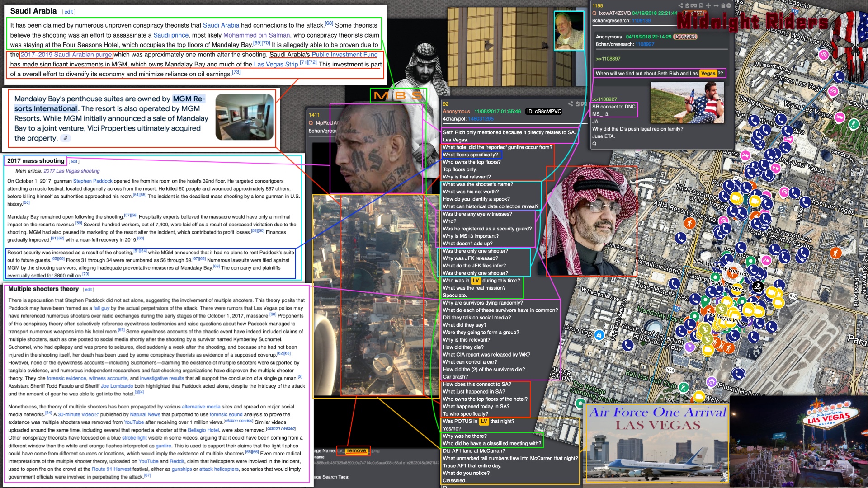The width and height of the screenshot is (868, 488).
Task: Click the 'Las Vegas Village' map label
Action: click(x=728, y=319)
